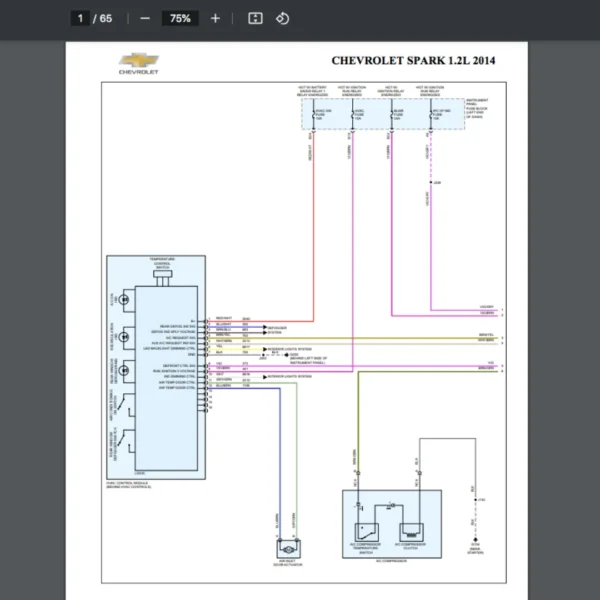Click the INSTRUMENT PANEL FUSE BLOCK label

click(477, 108)
